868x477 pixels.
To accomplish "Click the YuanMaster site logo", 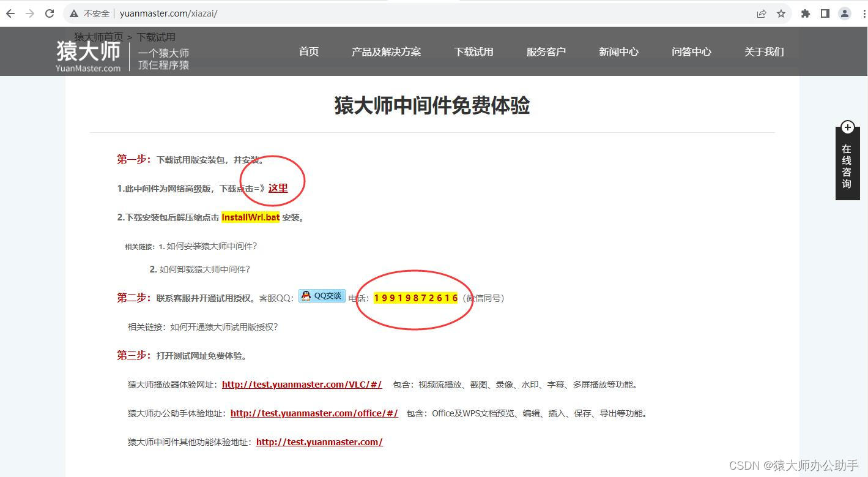I will pyautogui.click(x=88, y=56).
